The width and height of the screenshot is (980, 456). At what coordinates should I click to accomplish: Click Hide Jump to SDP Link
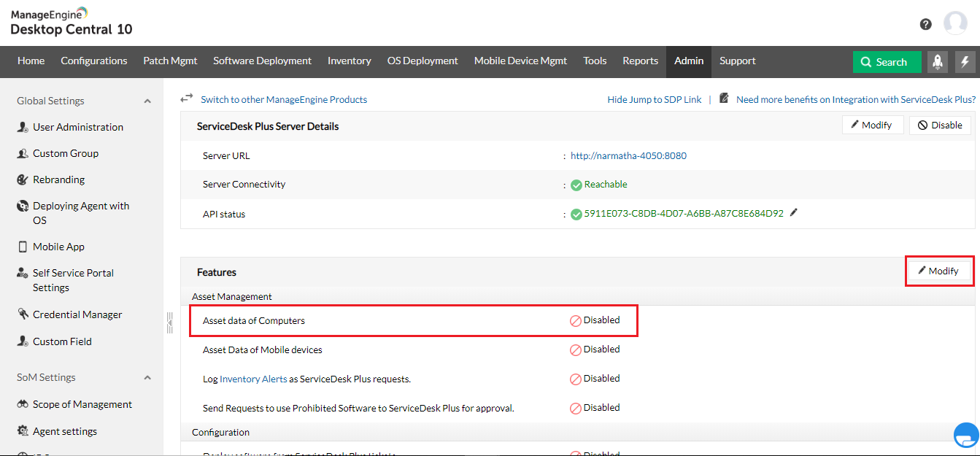[x=654, y=100]
